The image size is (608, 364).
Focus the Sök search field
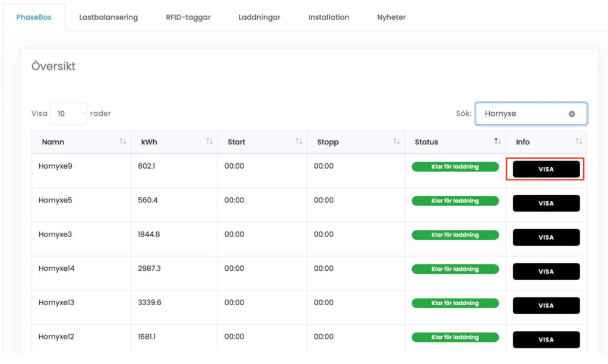pos(531,113)
